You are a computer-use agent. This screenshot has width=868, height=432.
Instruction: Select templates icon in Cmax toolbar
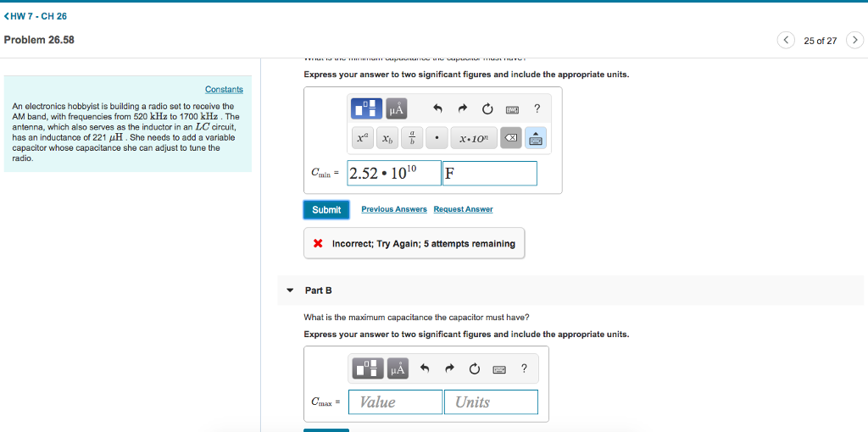coord(368,368)
